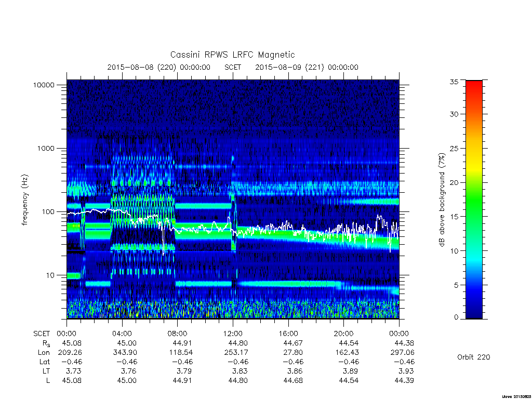Click longitude value "162.43"

click(347, 353)
